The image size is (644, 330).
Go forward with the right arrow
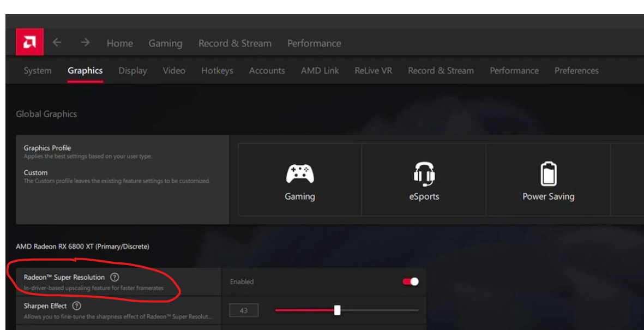tap(85, 43)
